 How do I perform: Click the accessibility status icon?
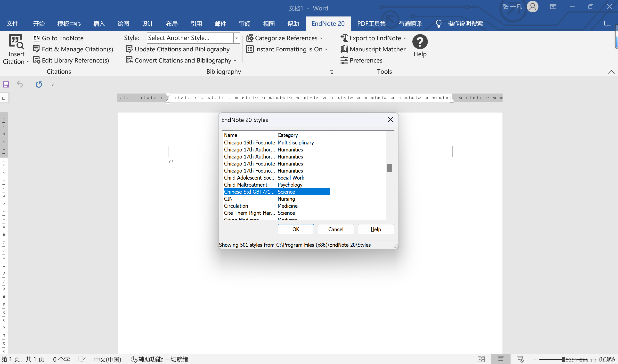click(x=134, y=359)
